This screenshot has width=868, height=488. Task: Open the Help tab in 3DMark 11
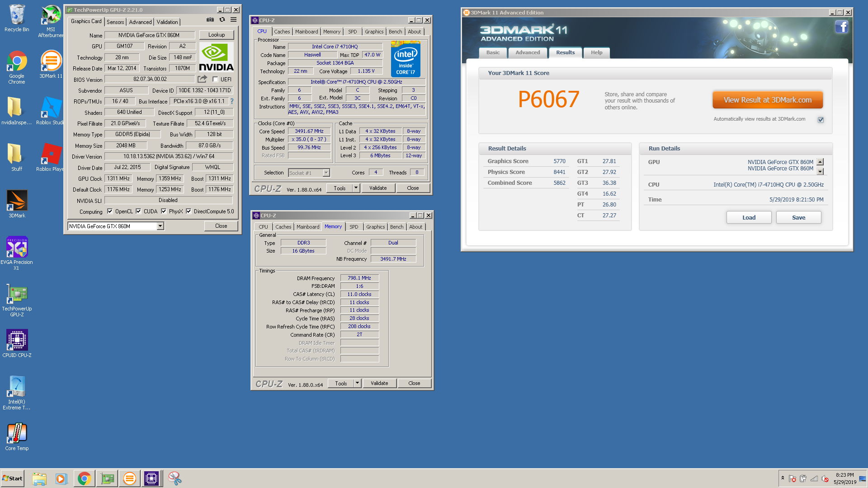(x=596, y=52)
